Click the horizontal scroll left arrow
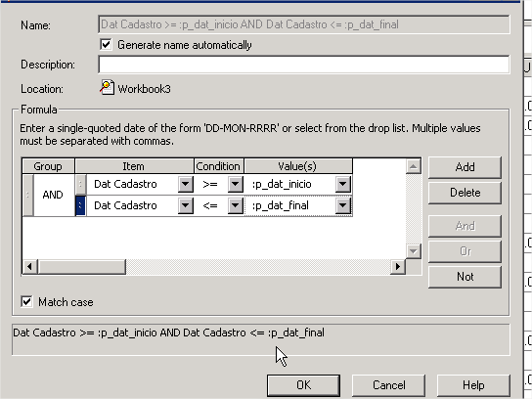The height and width of the screenshot is (399, 532). [30, 267]
